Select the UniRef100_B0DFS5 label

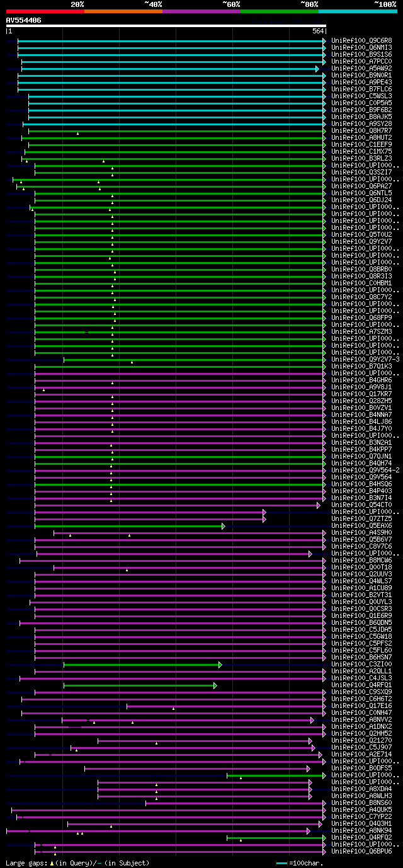(361, 768)
